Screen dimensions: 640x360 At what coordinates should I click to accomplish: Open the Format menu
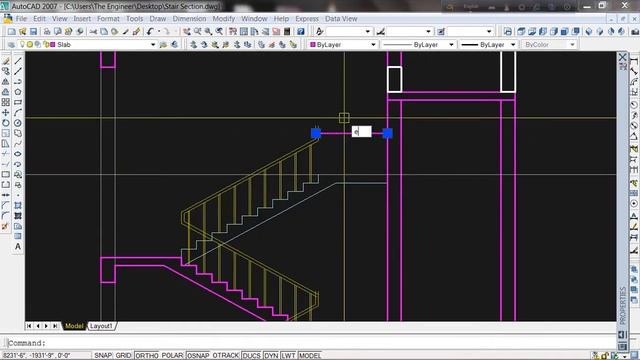pyautogui.click(x=108, y=19)
